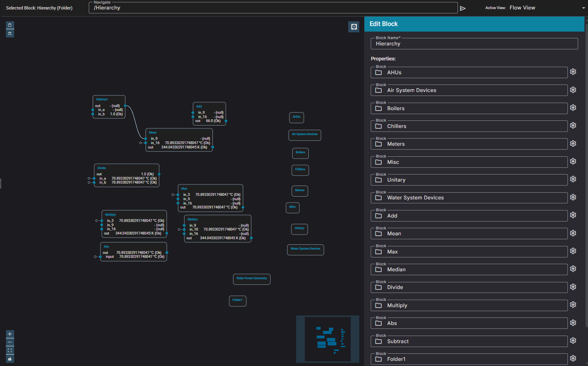This screenshot has height=366, width=588.
Task: Zoom in with the plus button
Action: (10, 334)
